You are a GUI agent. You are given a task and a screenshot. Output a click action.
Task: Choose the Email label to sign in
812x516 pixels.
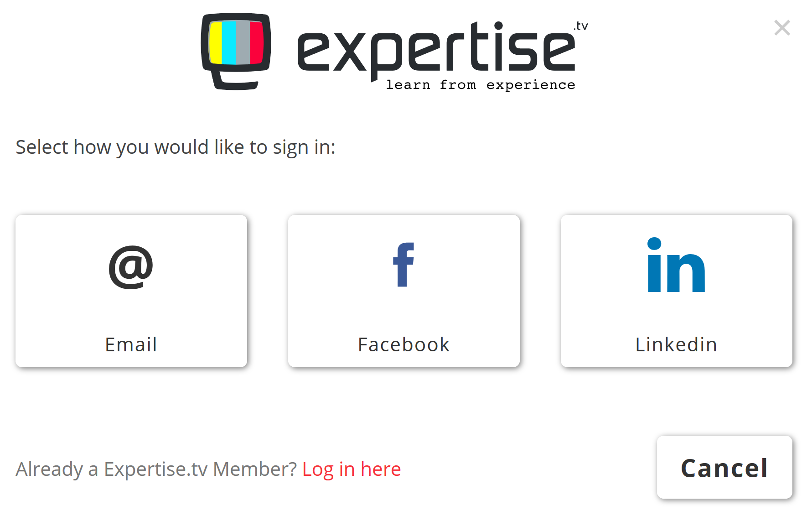point(131,344)
